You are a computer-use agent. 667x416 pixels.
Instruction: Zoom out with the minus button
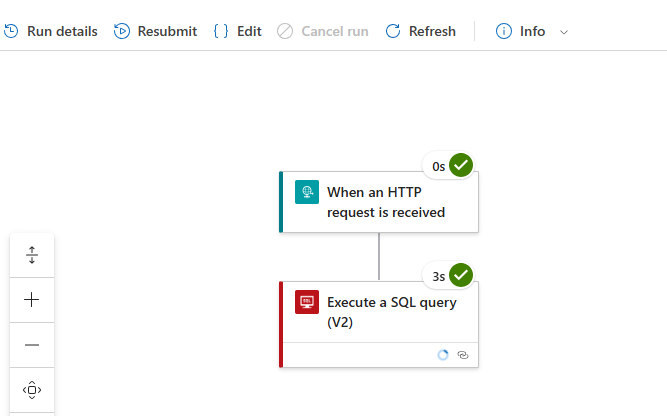point(32,344)
